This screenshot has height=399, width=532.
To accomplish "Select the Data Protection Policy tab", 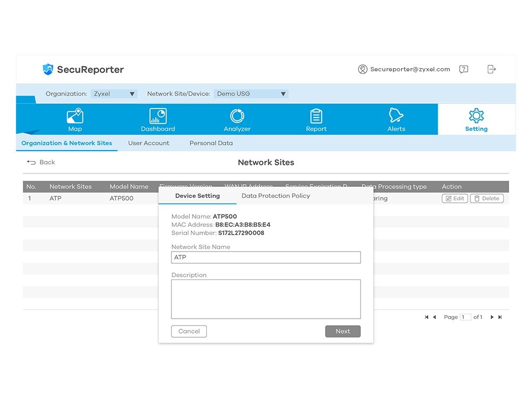I will 276,196.
